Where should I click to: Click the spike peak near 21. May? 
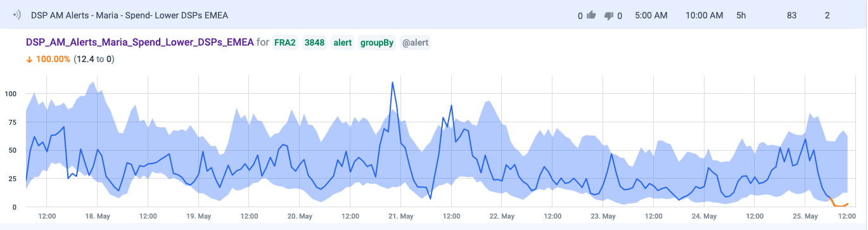(393, 82)
